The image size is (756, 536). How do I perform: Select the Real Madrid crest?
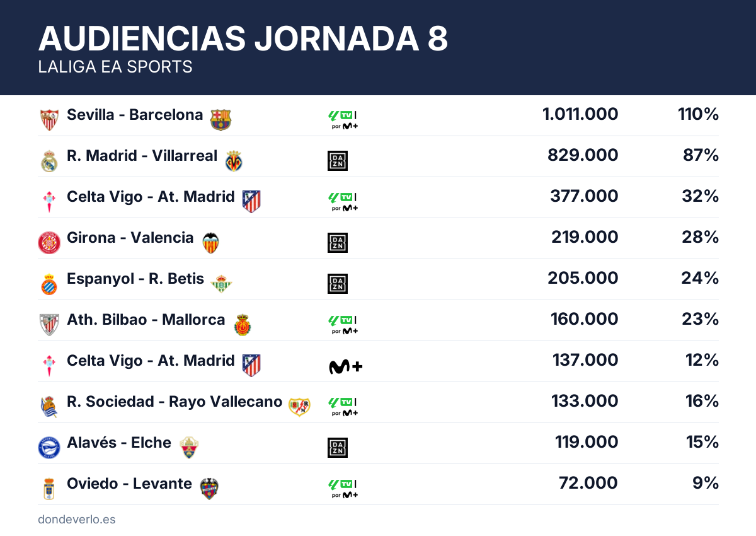click(49, 161)
